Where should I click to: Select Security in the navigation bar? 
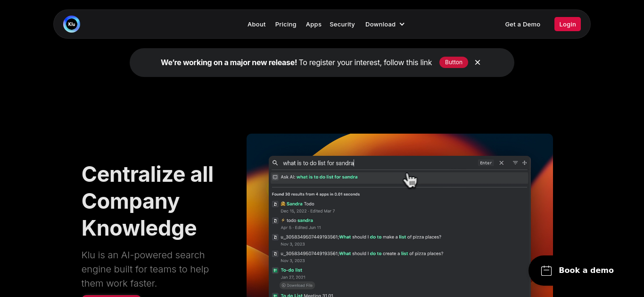(342, 25)
